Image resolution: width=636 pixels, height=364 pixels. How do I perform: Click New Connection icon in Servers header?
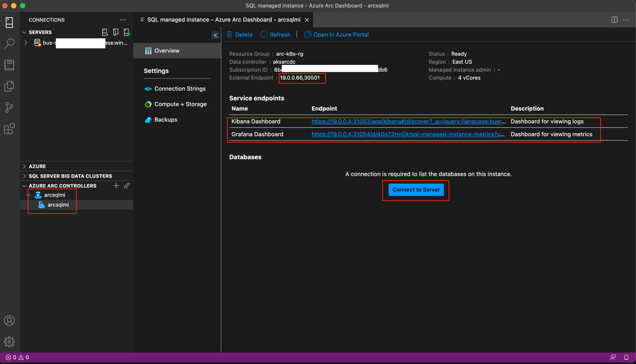point(104,32)
